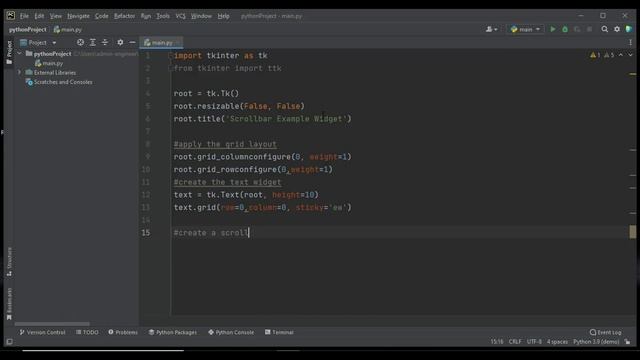The width and height of the screenshot is (640, 360).
Task: Click the editor vertical scrollbar thumb
Action: click(633, 232)
